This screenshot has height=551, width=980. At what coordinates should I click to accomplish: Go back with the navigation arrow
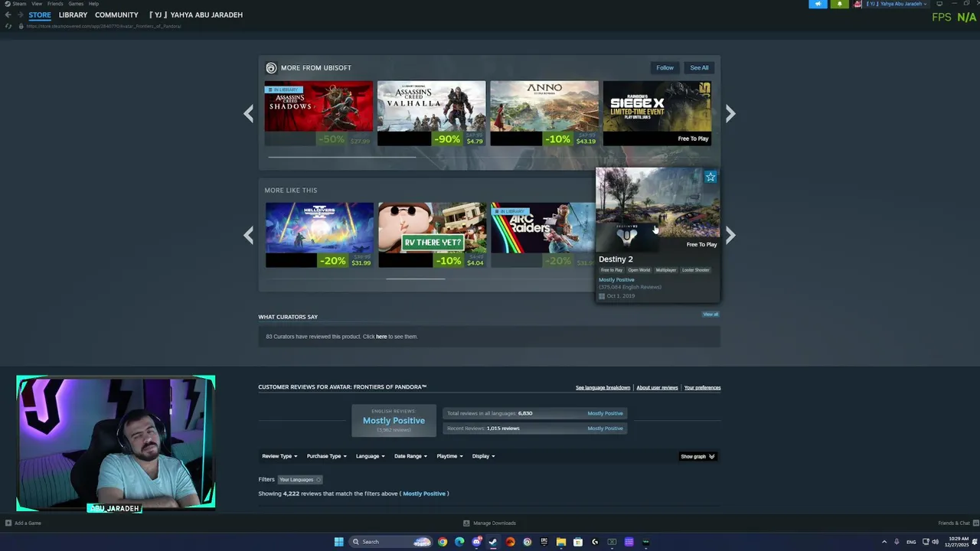(x=8, y=15)
